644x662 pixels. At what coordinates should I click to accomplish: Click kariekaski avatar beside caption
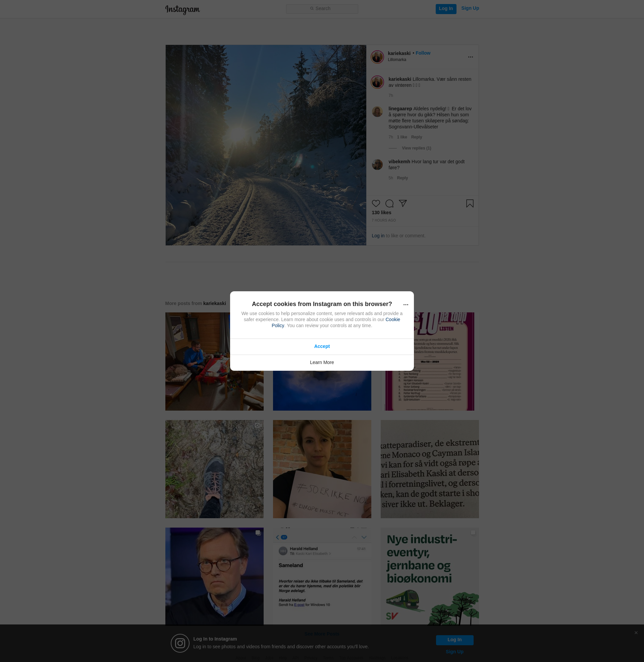(x=377, y=82)
